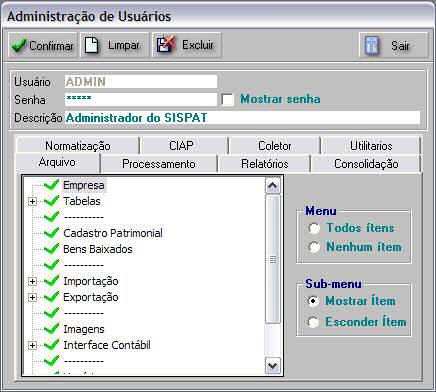Toggle the green check beside Cadastro Patrimonial
Viewport: 436px width, 392px height.
(x=51, y=233)
